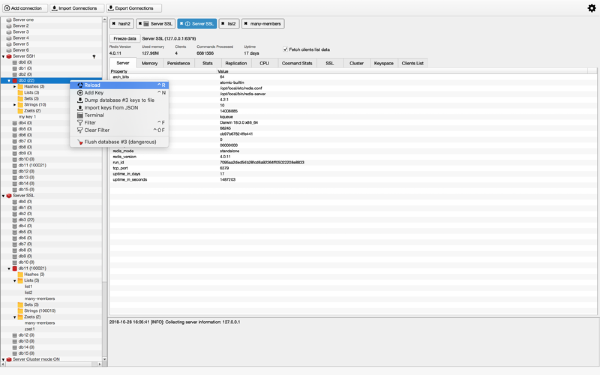600x375 pixels.
Task: Click the Server SSH connection icon in tree
Action: (9, 56)
